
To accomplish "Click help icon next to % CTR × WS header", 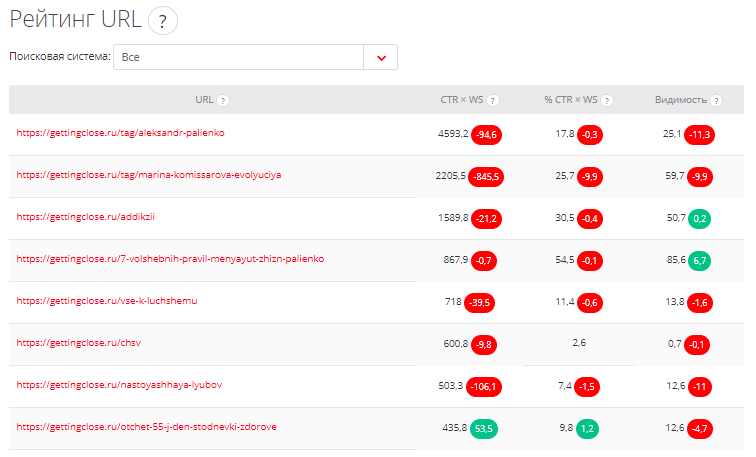I will click(x=607, y=100).
